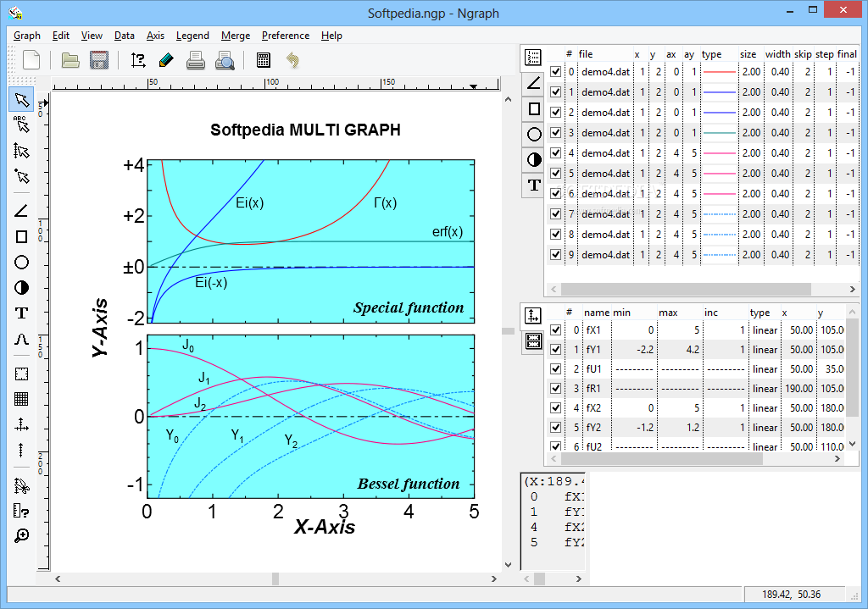
Task: Click the 'name' column header in axis list
Action: coord(596,313)
